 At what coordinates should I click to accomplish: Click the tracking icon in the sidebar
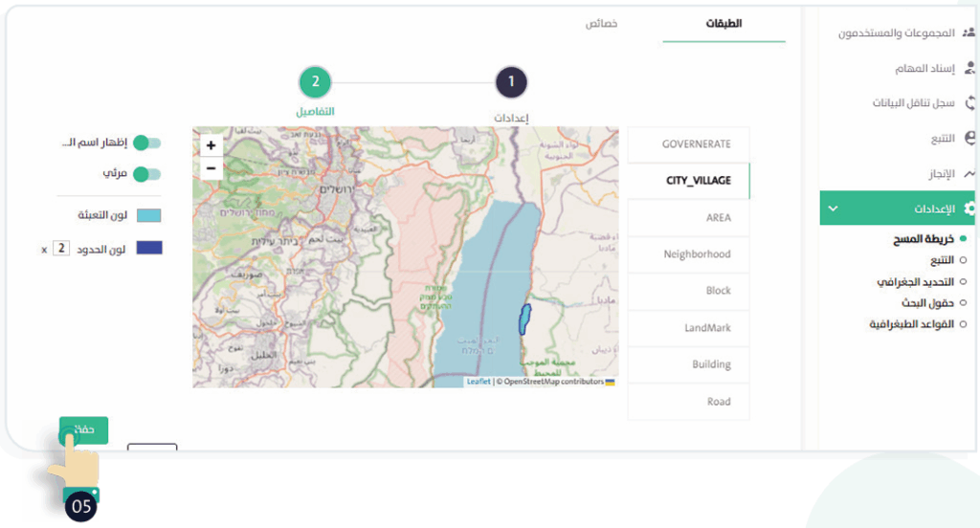pyautogui.click(x=969, y=139)
